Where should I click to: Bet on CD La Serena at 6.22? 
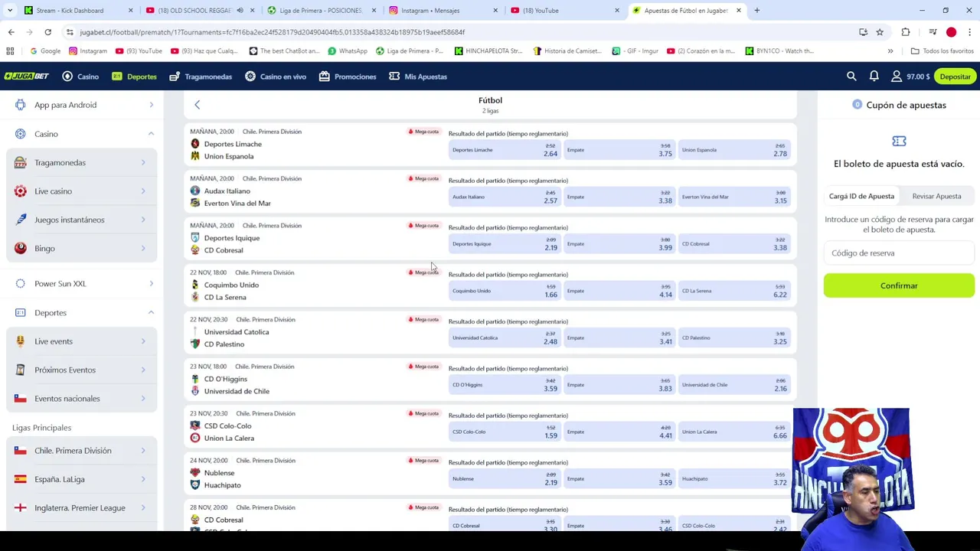734,291
